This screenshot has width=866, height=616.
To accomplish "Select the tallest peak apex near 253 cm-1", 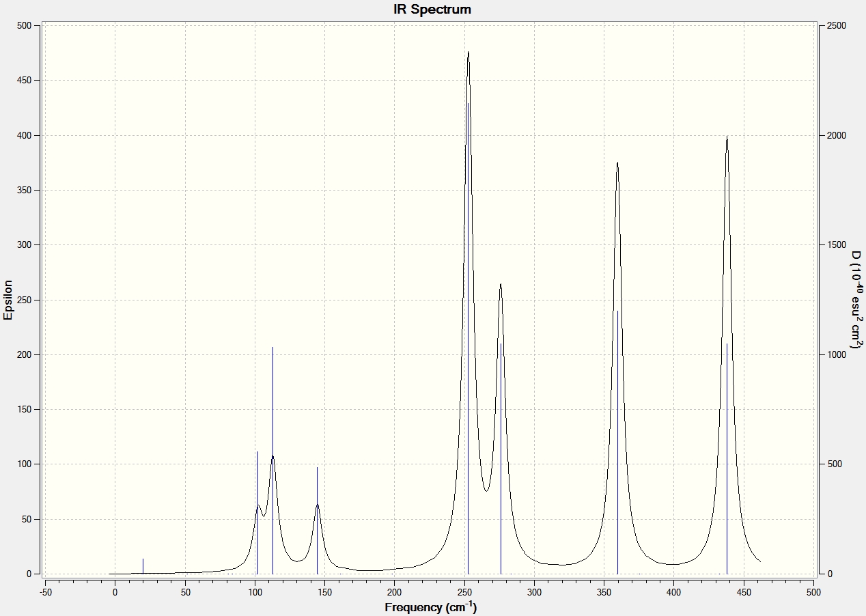I will point(468,52).
